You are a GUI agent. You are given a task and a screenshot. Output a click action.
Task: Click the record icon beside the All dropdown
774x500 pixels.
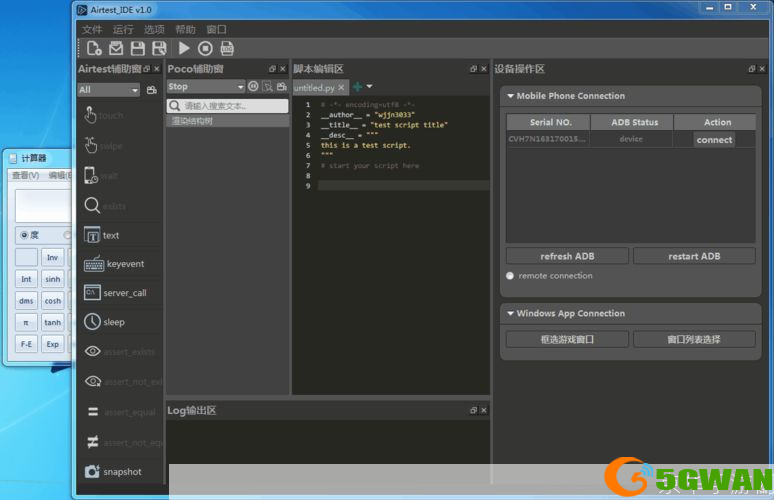tap(152, 90)
